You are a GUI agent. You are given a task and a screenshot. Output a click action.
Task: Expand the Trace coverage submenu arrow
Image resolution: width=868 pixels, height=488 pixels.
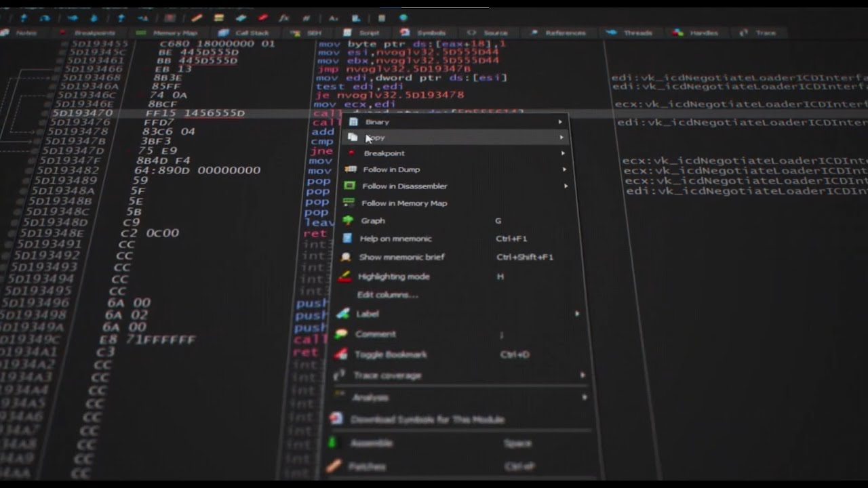(x=583, y=375)
